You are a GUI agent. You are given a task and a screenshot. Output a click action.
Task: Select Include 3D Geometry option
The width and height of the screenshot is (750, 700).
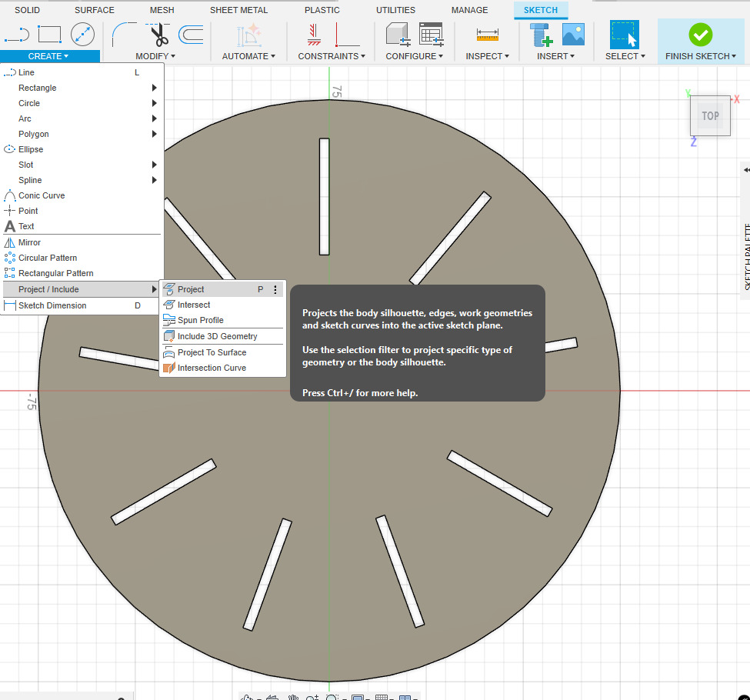pyautogui.click(x=222, y=336)
